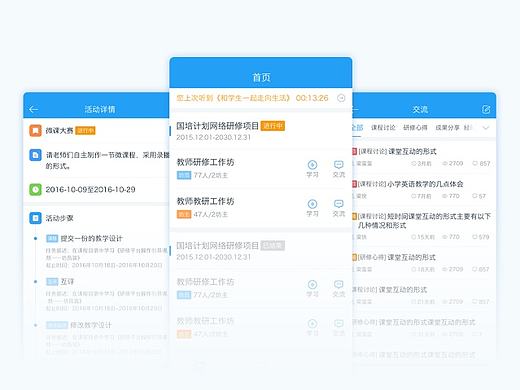This screenshot has width=520, height=390.
Task: Click 您上次听到《和学生一起走向生活》 text
Action: (x=233, y=98)
